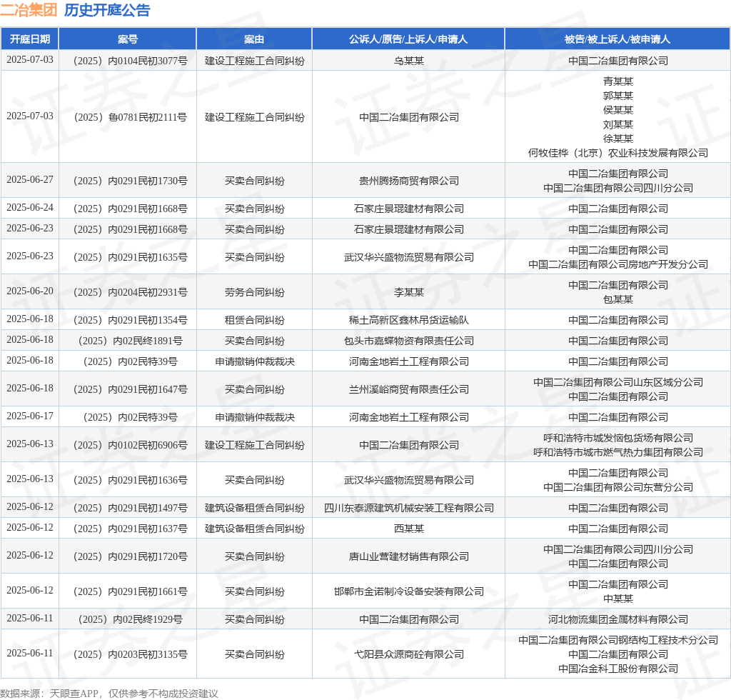Open case (2025)内0104民初3077号

tap(128, 61)
